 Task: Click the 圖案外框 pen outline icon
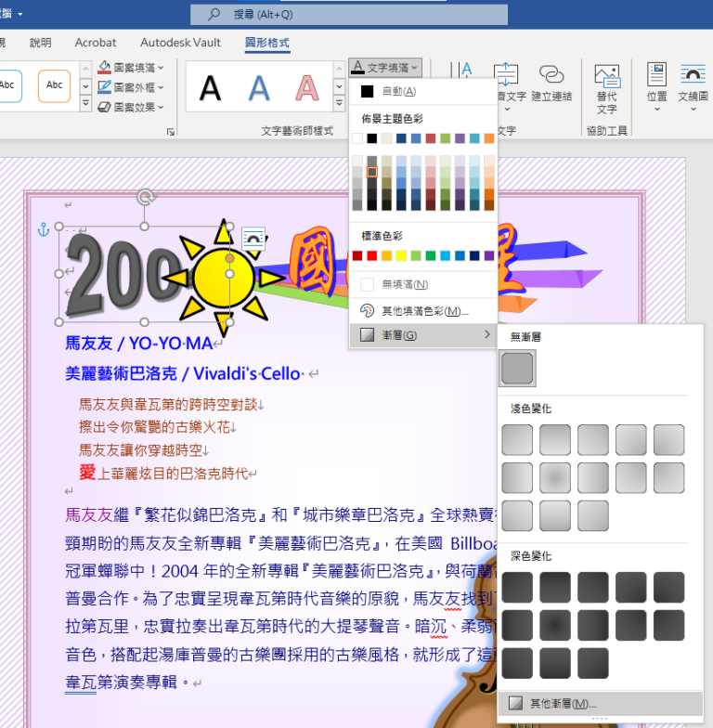[x=104, y=87]
